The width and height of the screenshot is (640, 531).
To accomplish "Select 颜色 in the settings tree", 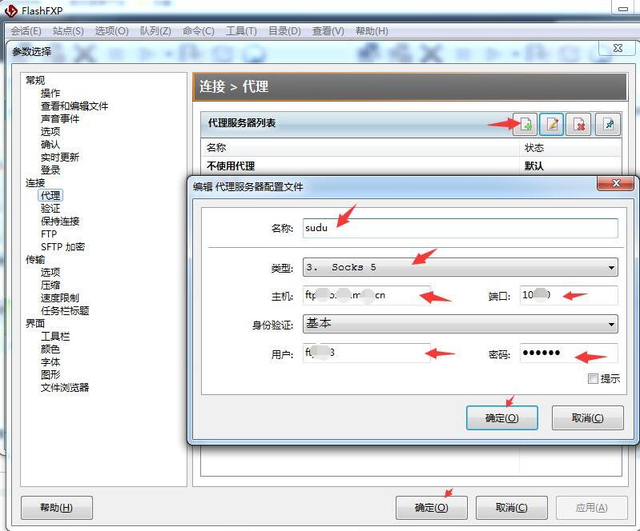I will pyautogui.click(x=50, y=349).
